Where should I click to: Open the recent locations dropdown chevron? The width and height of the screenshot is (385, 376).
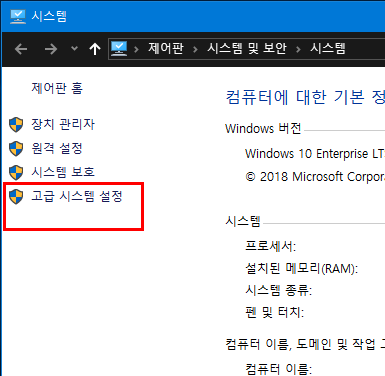coord(74,49)
